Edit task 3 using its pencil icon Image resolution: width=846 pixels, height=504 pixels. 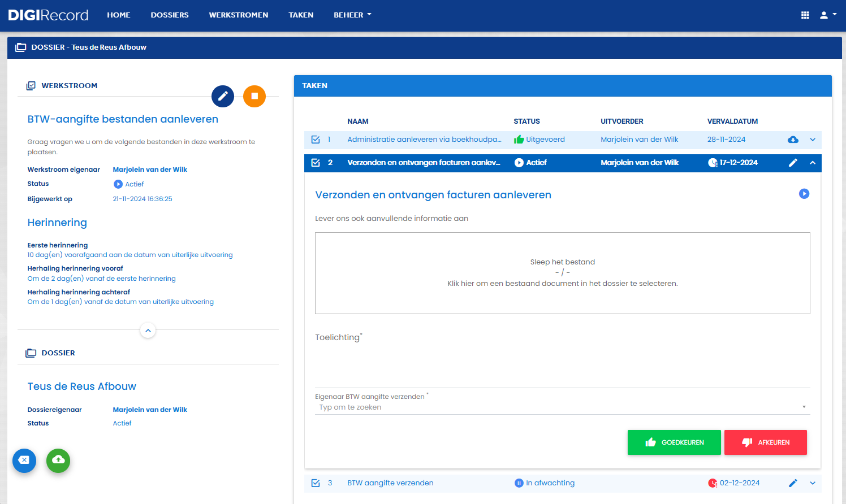(793, 483)
